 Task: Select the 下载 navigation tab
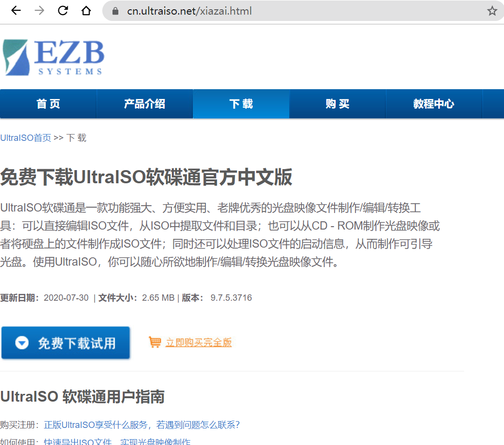coord(241,104)
